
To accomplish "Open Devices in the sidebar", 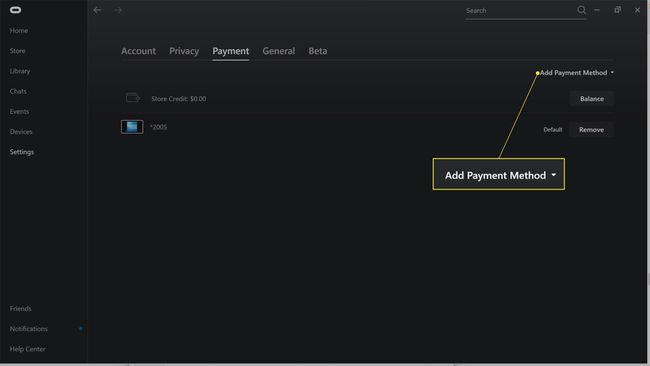I will [21, 132].
